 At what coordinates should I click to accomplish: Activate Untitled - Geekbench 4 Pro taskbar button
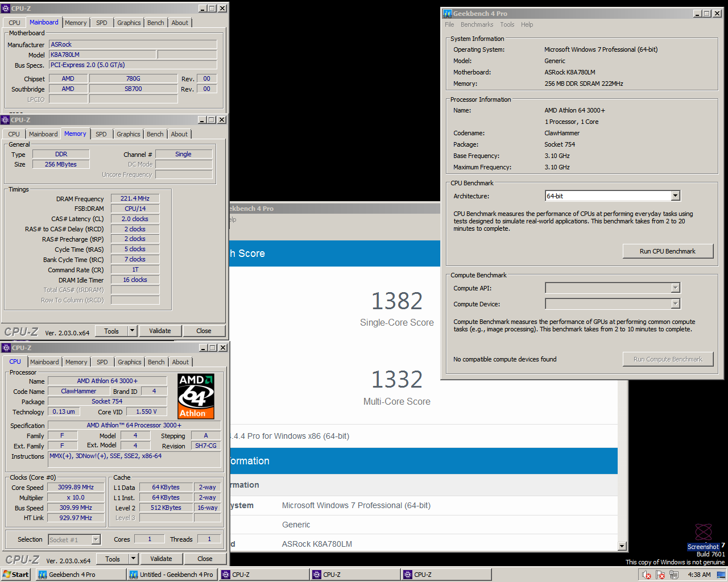172,575
